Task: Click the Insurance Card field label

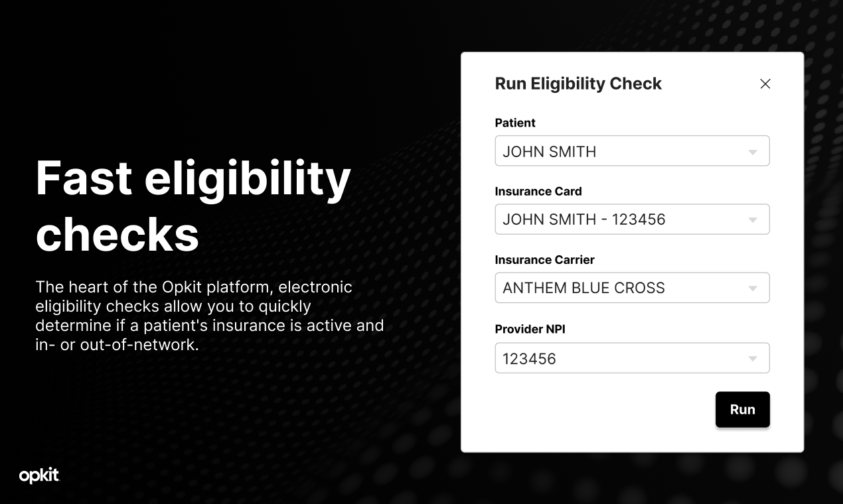Action: click(538, 191)
